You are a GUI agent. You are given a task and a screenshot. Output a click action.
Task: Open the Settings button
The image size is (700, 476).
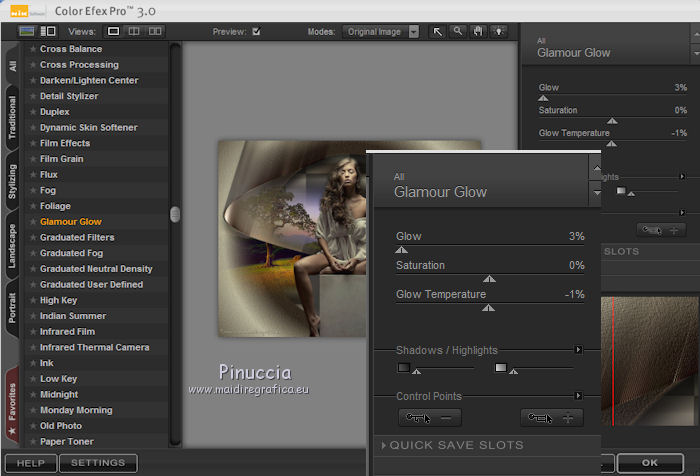98,463
